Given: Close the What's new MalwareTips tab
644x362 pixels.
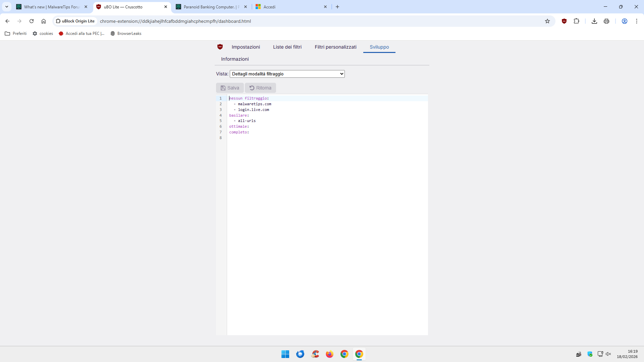Looking at the screenshot, I should 86,7.
